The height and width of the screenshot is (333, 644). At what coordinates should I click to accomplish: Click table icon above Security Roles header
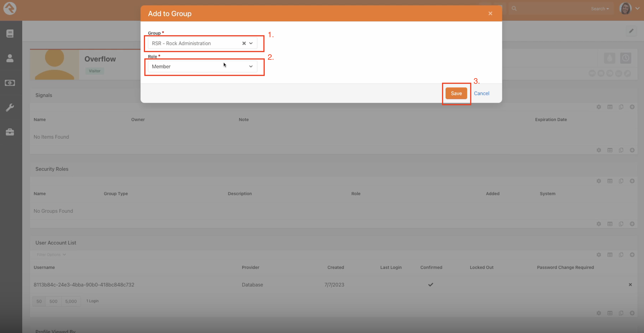click(610, 181)
